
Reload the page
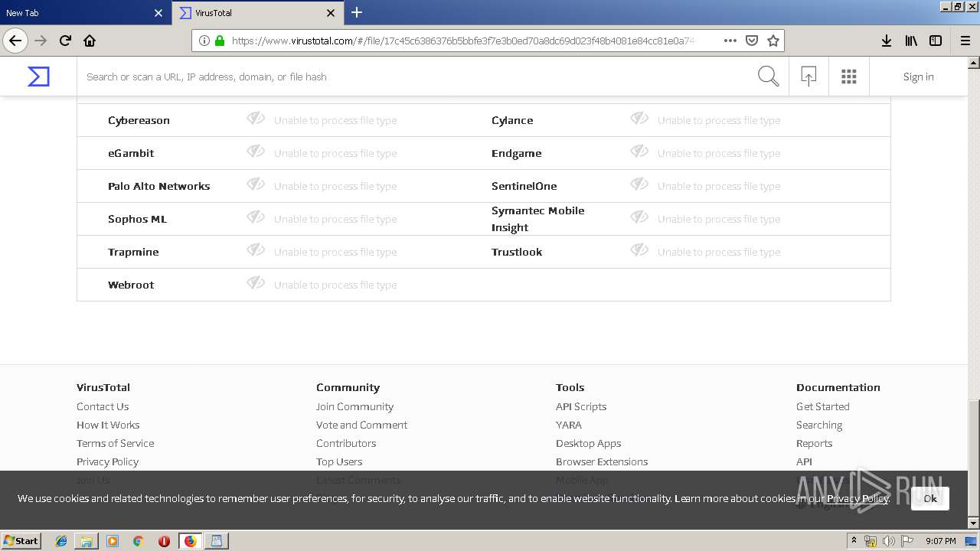(65, 41)
